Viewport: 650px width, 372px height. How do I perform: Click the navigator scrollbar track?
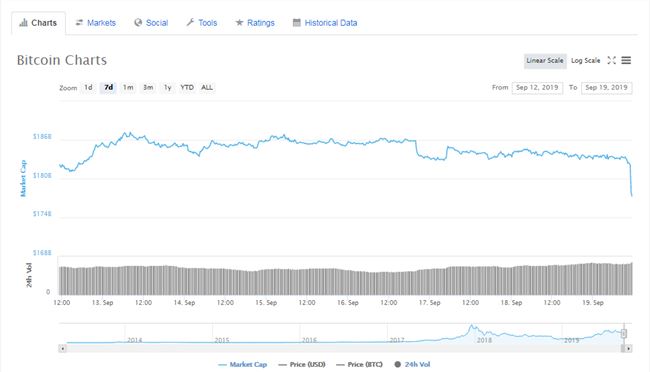343,349
